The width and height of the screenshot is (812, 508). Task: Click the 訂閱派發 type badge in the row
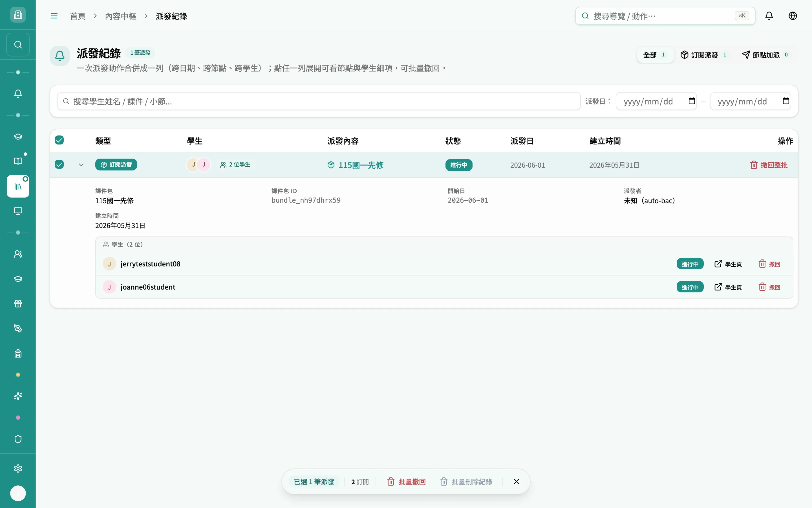coord(116,165)
